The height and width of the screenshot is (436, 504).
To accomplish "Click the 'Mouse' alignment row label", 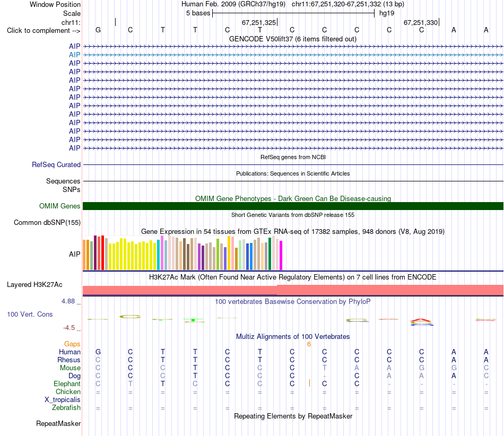I will [70, 368].
